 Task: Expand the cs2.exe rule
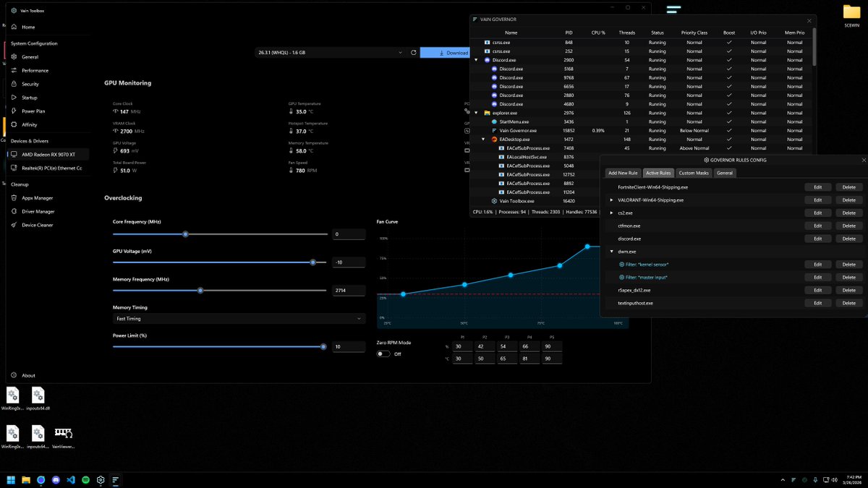[612, 213]
